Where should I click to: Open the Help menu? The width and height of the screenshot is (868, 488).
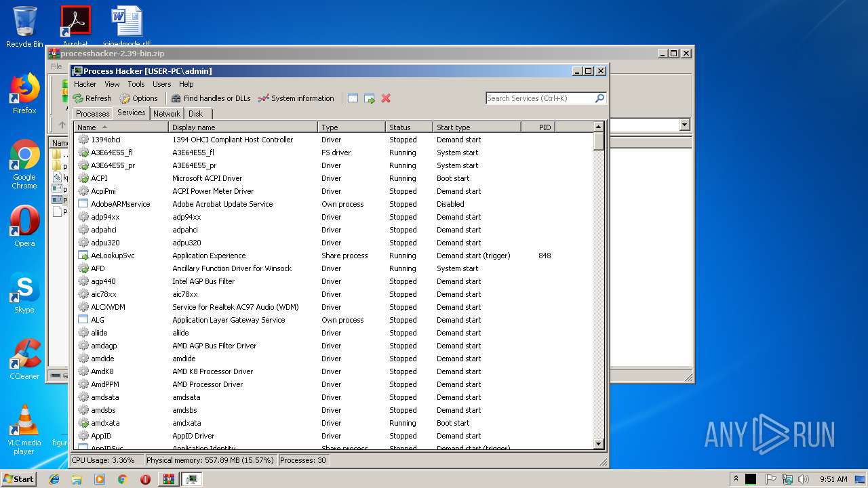click(x=186, y=84)
